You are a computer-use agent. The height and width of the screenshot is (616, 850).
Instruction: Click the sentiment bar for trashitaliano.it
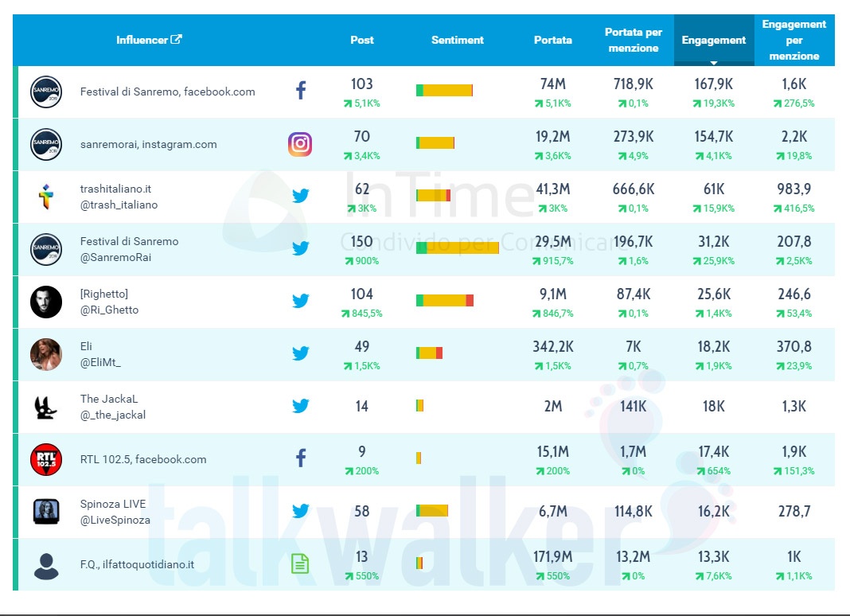[433, 195]
